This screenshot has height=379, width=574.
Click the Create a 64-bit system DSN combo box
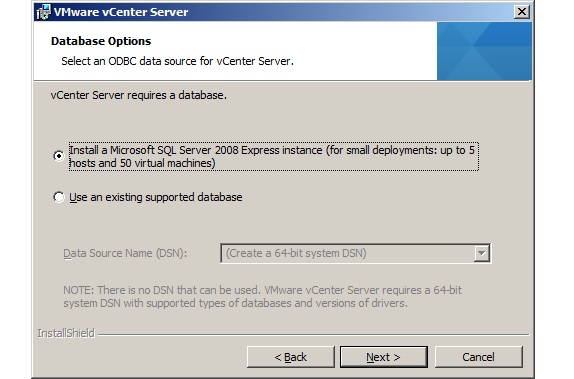click(x=355, y=253)
